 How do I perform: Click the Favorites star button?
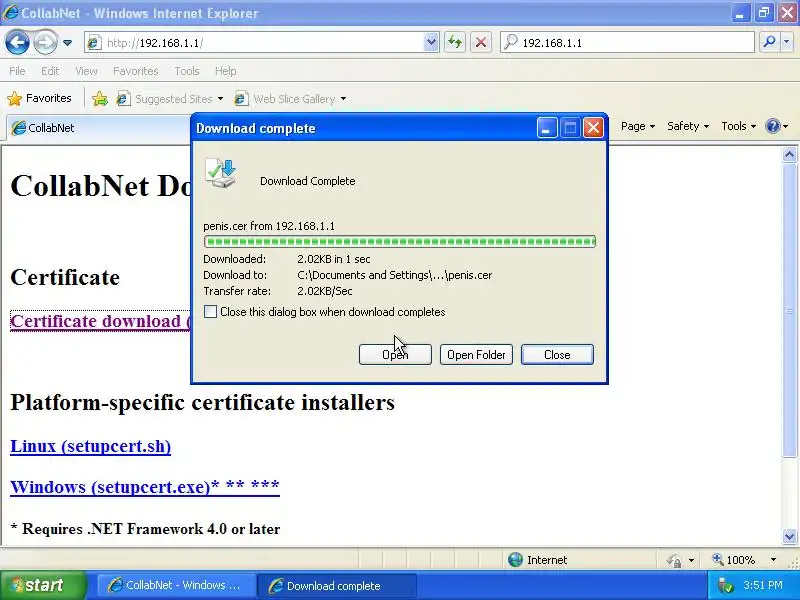tap(39, 98)
